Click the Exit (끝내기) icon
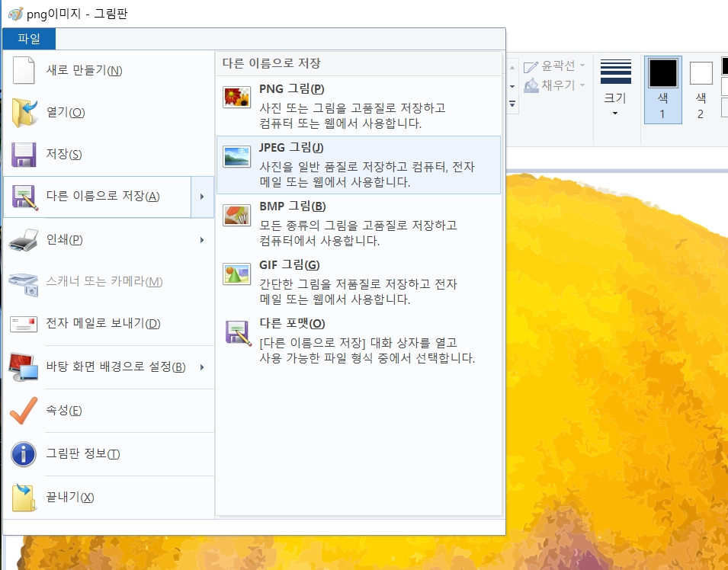Image resolution: width=728 pixels, height=570 pixels. 23,497
